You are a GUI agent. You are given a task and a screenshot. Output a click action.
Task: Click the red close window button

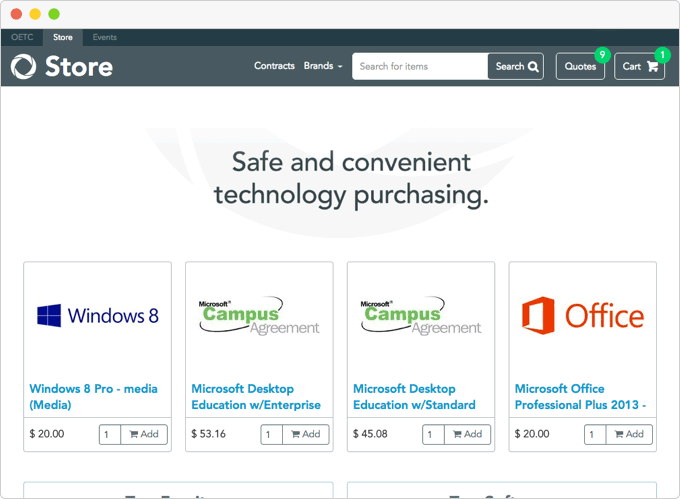(16, 14)
